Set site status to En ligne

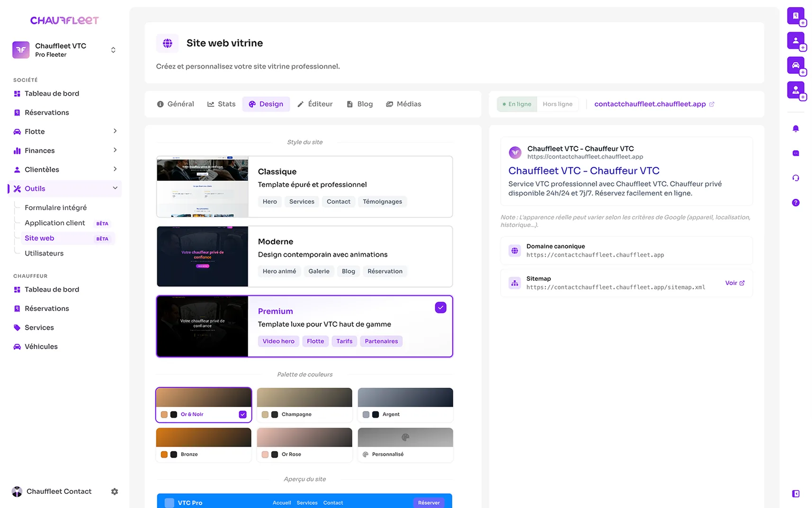[517, 104]
